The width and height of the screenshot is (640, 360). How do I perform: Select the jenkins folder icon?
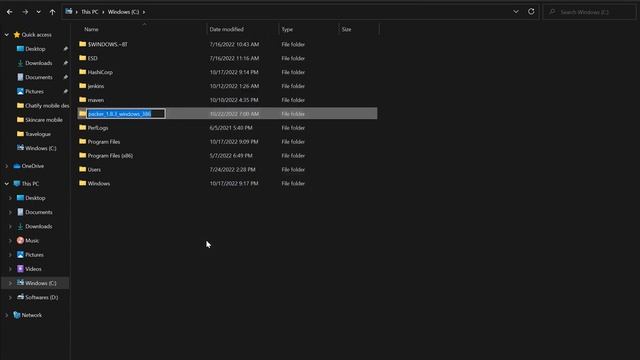tap(82, 86)
